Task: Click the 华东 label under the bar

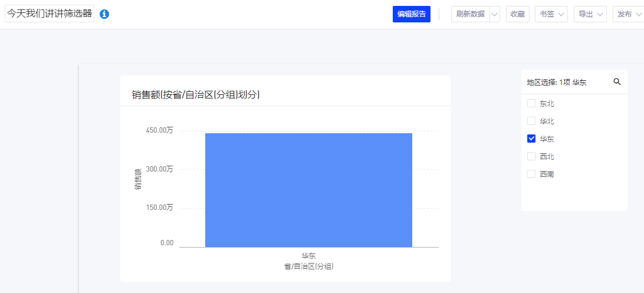Action: [308, 256]
